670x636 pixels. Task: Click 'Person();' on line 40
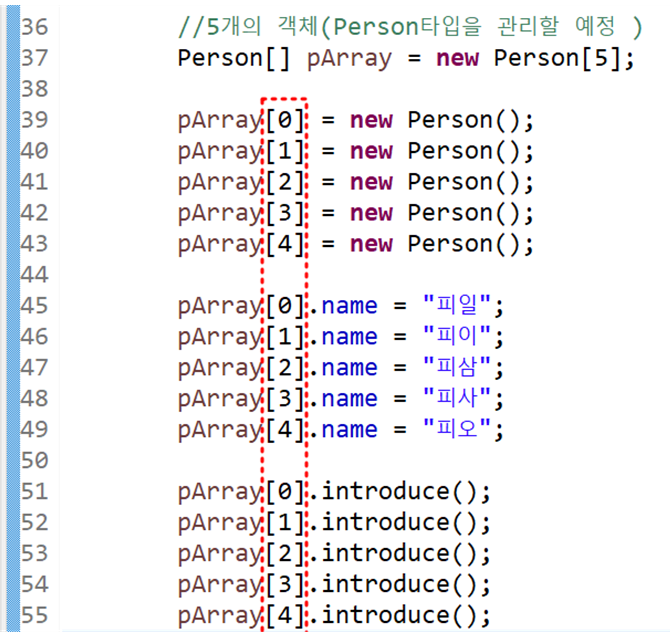pos(470,151)
